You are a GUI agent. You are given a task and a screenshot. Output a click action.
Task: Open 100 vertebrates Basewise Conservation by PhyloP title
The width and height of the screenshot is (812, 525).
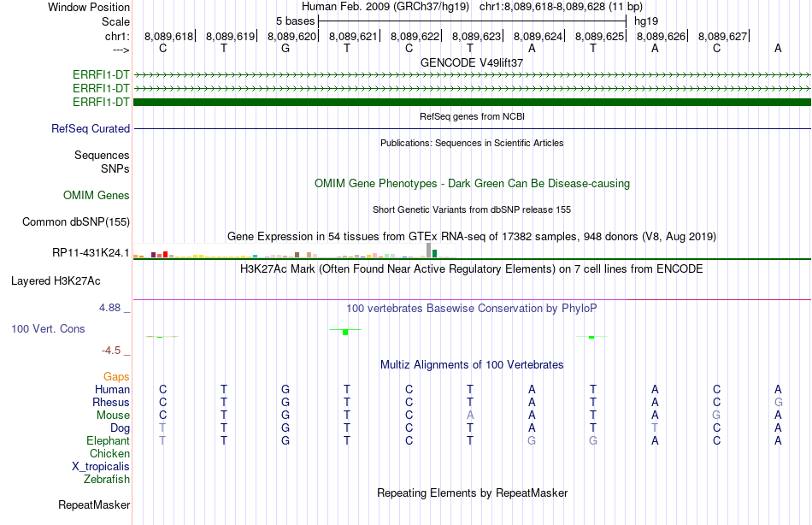pos(472,309)
